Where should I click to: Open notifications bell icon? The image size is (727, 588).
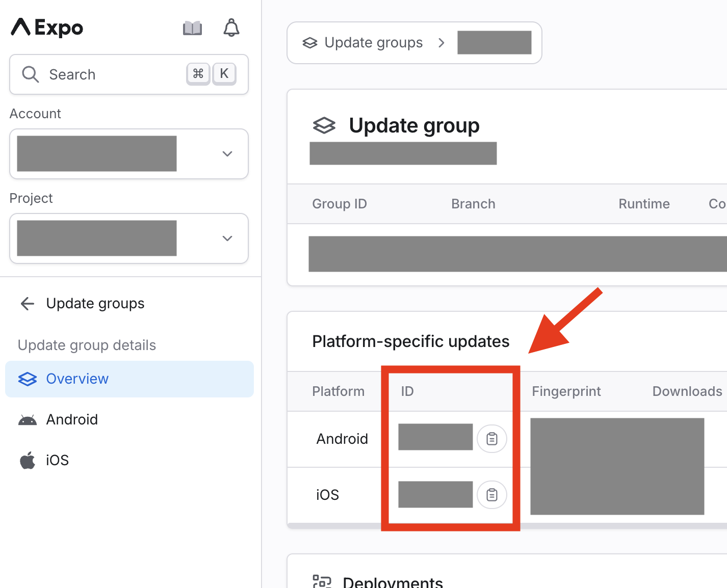pos(231,28)
